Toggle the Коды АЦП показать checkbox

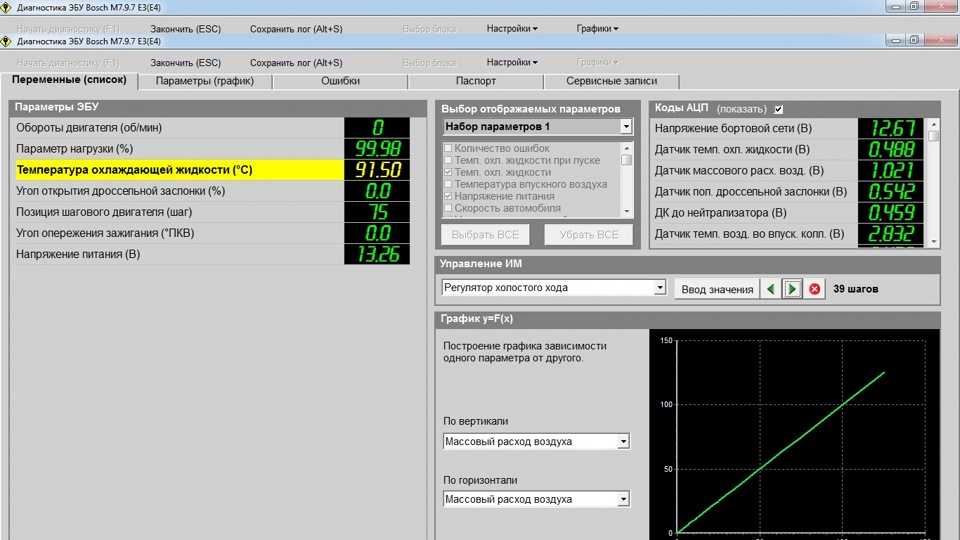click(x=778, y=109)
